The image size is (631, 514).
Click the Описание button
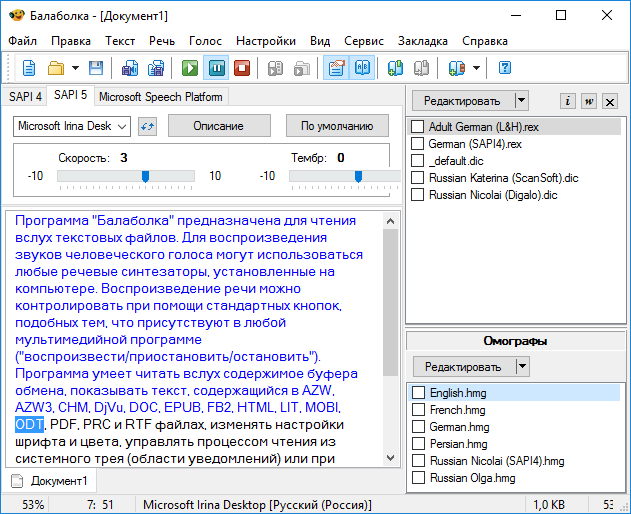point(218,126)
